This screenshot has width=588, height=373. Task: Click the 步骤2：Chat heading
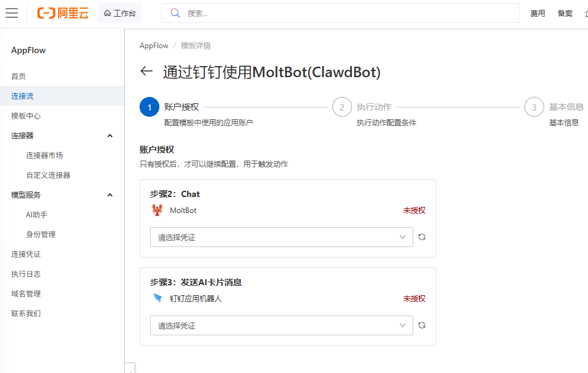tap(175, 194)
